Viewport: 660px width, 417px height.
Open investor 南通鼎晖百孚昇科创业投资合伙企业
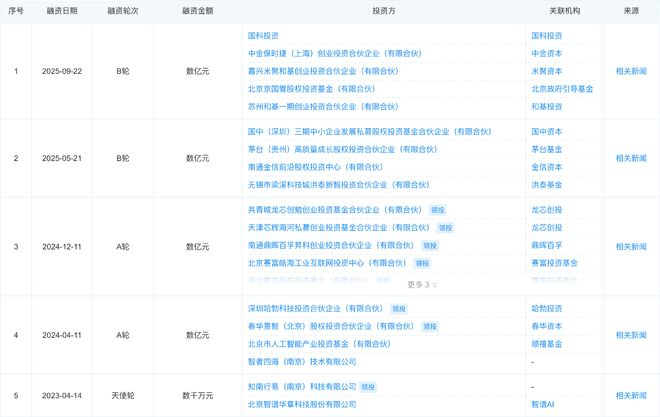[x=331, y=245]
